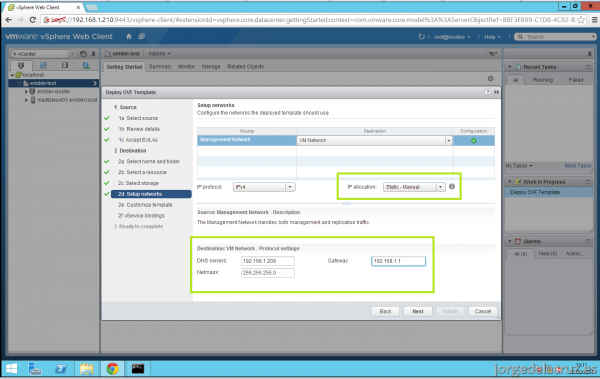
Task: Collapse the Recent Tasks section
Action: [x=510, y=67]
